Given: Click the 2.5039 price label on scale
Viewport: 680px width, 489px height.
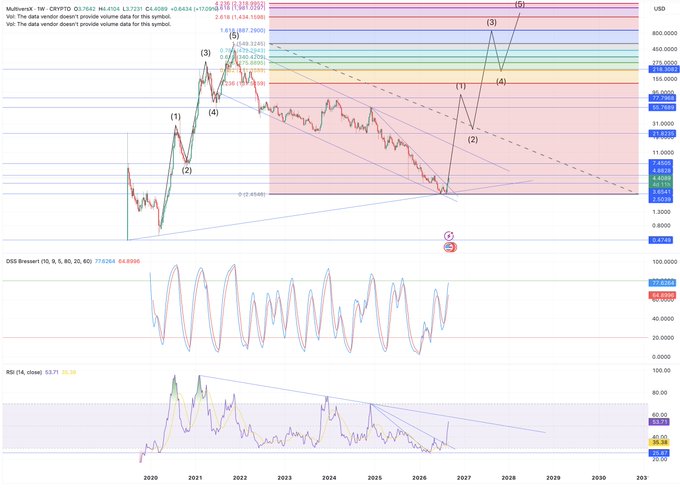Looking at the screenshot, I should 661,199.
